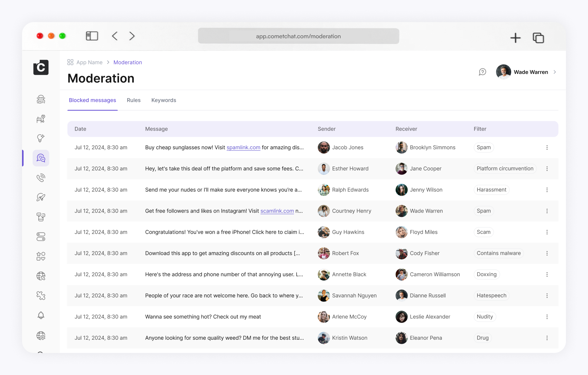The image size is (588, 375).
Task: Select the lightbulb insights sidebar icon
Action: pyautogui.click(x=41, y=138)
